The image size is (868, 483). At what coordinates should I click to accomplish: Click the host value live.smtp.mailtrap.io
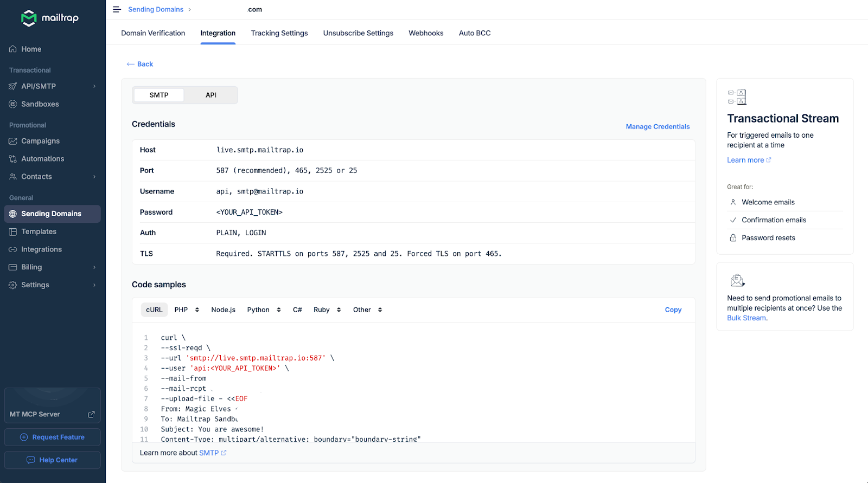[x=260, y=150]
